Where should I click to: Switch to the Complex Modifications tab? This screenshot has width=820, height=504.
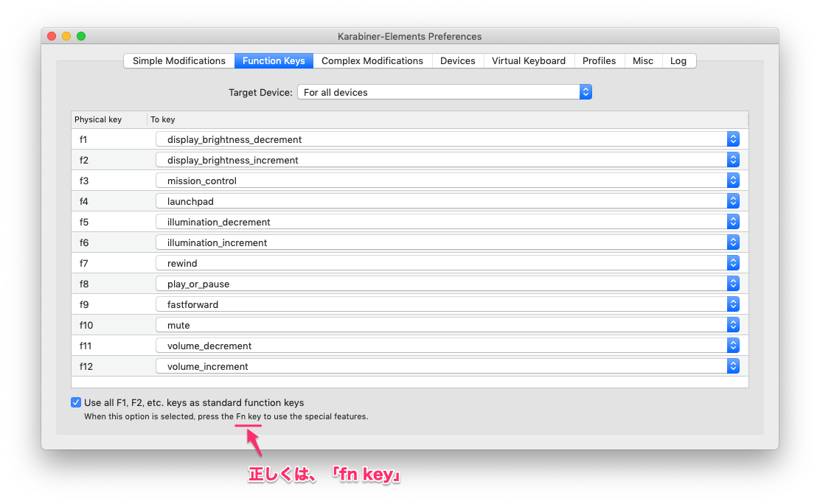372,60
